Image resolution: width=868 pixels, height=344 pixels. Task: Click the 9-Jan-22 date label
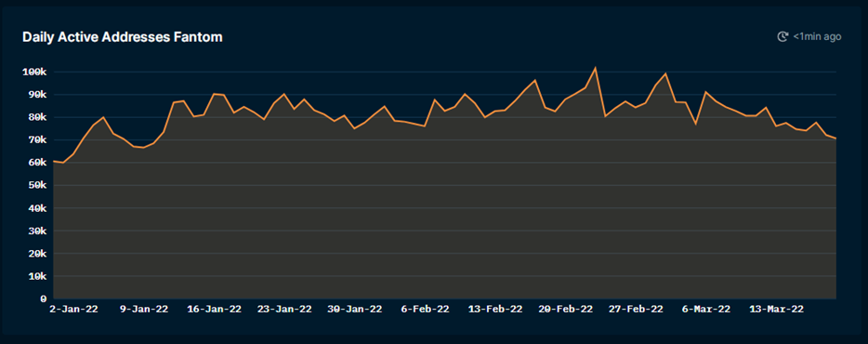pos(144,309)
